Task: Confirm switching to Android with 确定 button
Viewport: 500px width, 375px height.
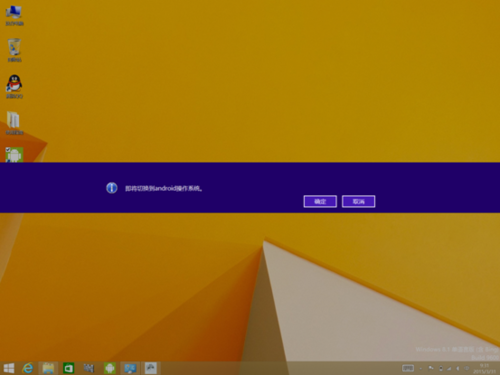Action: [320, 201]
